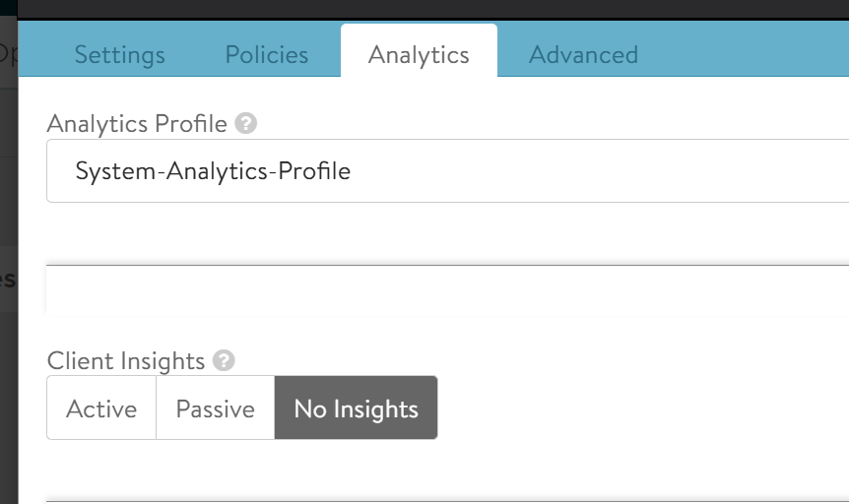This screenshot has width=849, height=504.
Task: Go to the Advanced tab
Action: pos(583,54)
